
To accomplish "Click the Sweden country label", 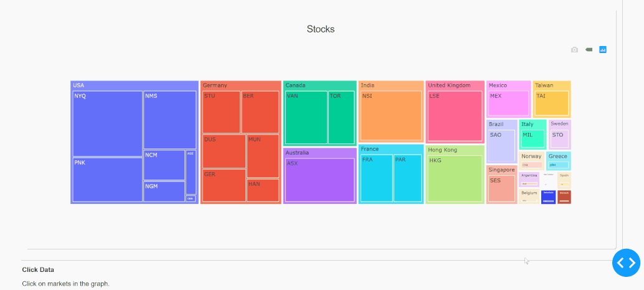I will coord(559,123).
